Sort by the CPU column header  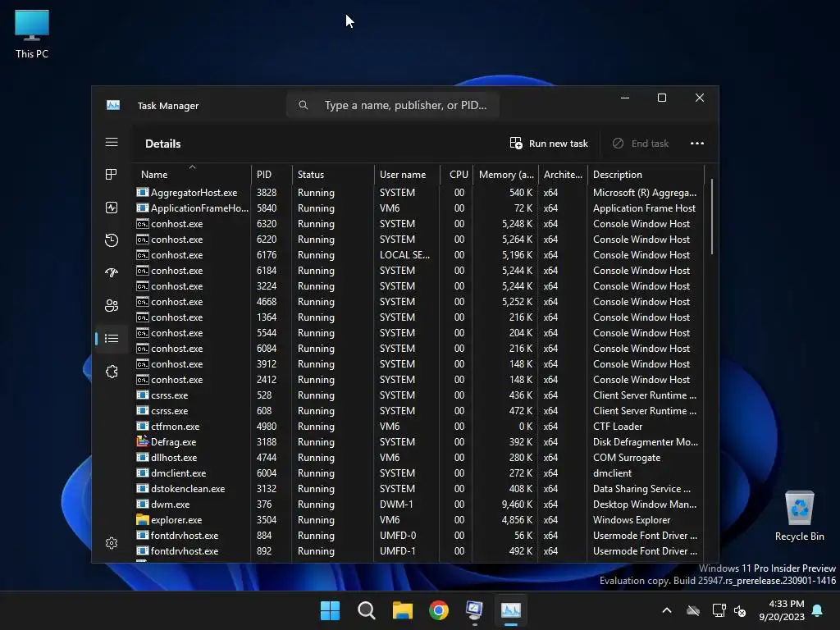(456, 174)
